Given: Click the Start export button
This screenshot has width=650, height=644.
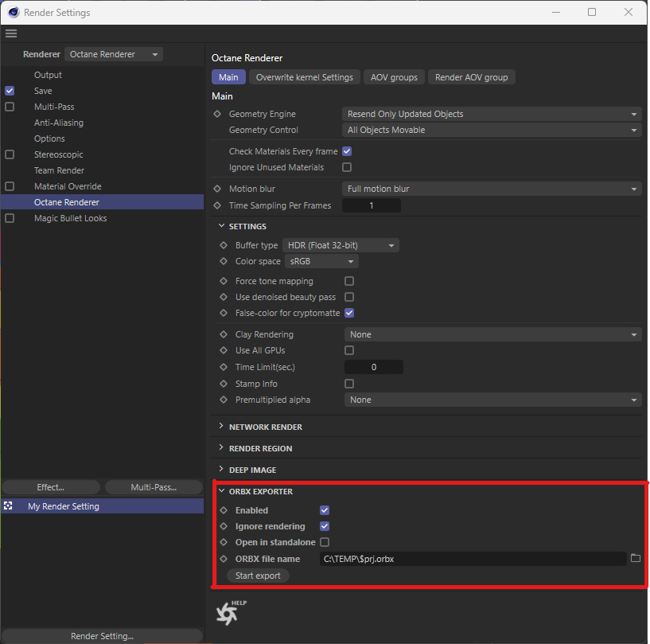Looking at the screenshot, I should coord(258,576).
